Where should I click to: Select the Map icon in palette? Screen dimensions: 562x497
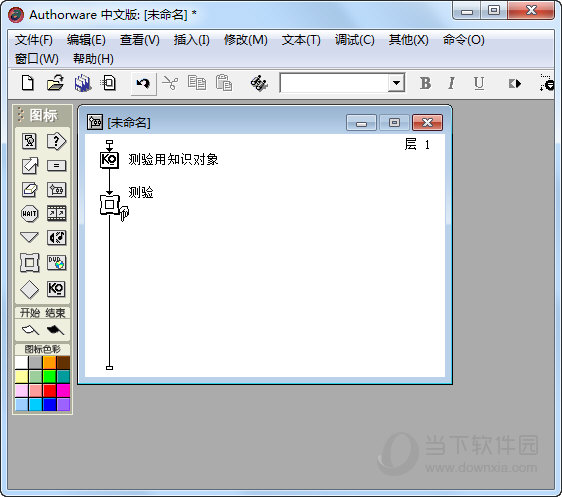tap(56, 189)
